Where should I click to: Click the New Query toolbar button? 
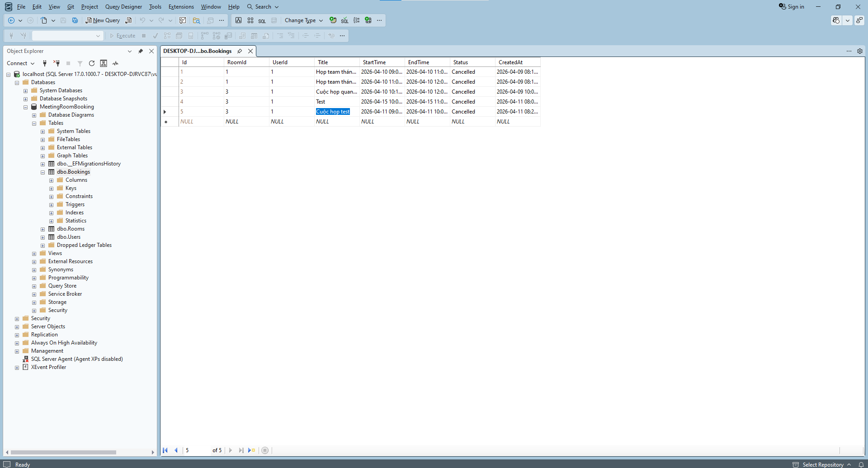click(103, 20)
